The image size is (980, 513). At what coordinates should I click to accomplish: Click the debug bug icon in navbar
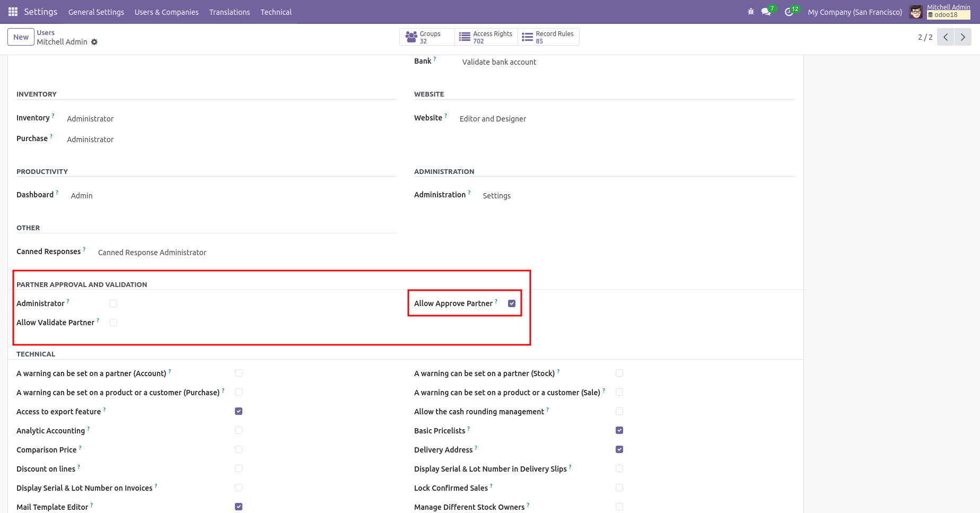coord(751,12)
